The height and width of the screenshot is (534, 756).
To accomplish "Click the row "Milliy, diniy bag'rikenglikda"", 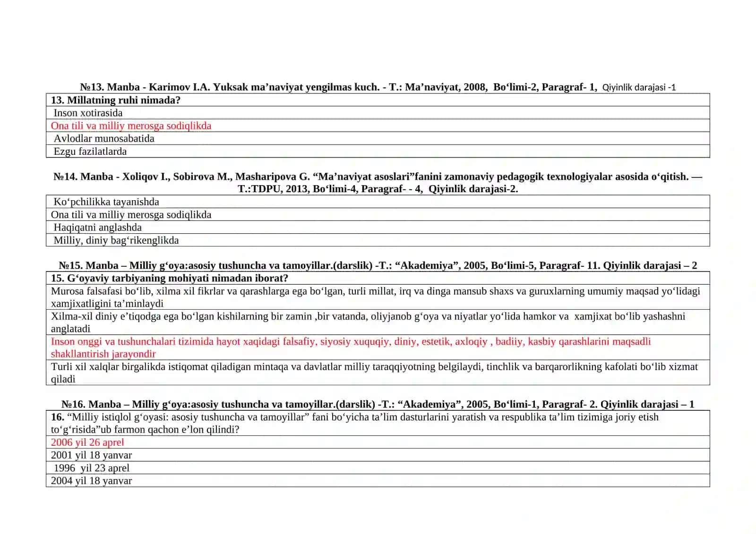I will pos(378,240).
